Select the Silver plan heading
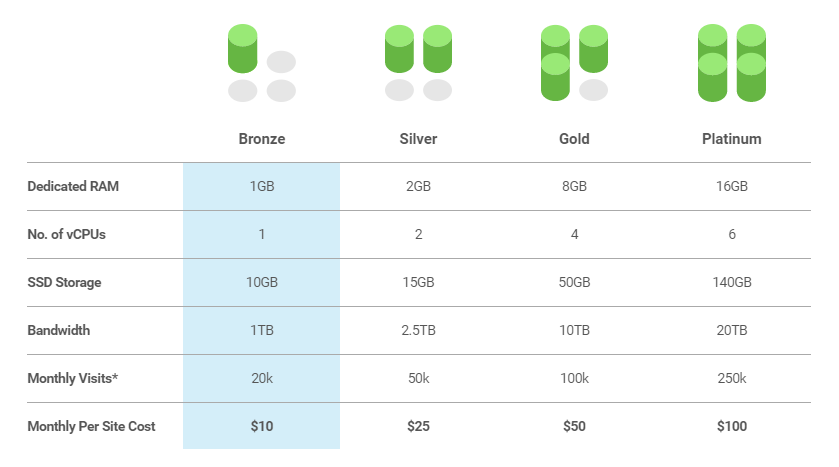Viewport: 839px width, 467px height. [x=418, y=139]
